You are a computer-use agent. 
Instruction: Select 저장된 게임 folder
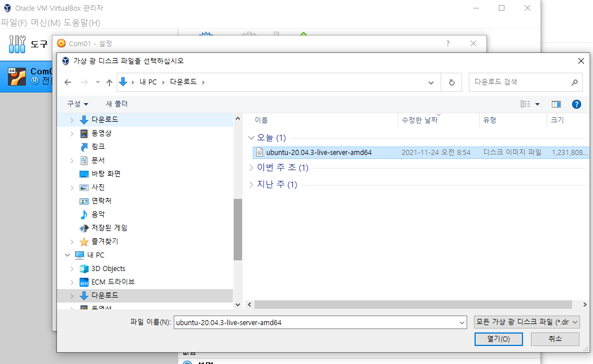(x=109, y=228)
